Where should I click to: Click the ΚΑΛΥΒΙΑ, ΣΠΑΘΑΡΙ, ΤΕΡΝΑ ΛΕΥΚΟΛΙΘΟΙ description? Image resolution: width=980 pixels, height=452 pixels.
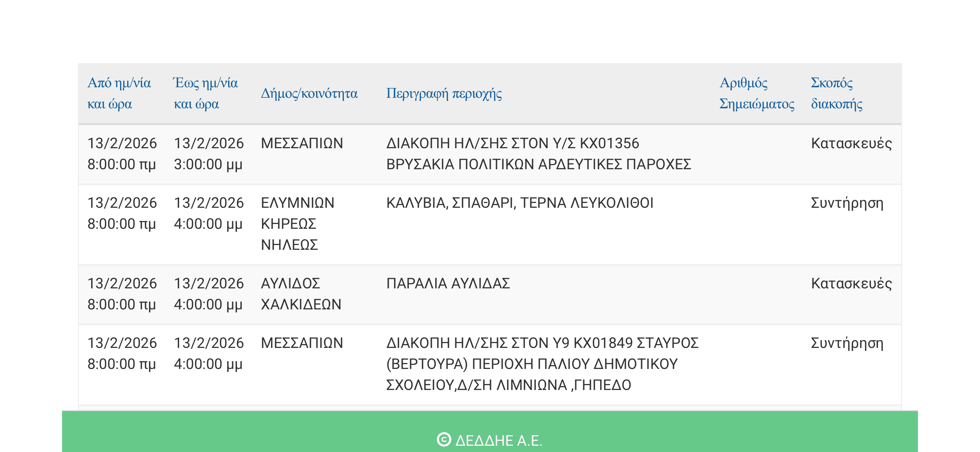pyautogui.click(x=520, y=203)
